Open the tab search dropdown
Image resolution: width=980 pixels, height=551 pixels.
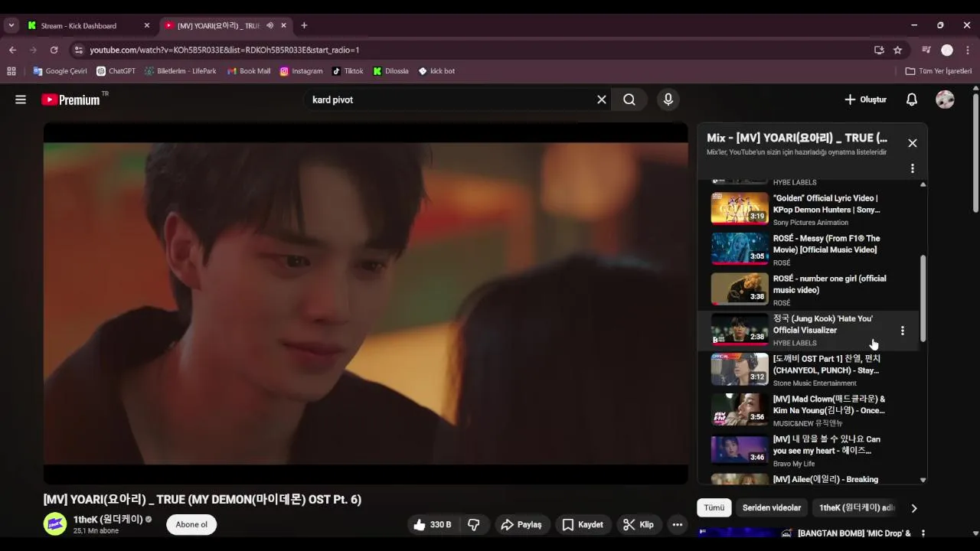[x=11, y=25]
